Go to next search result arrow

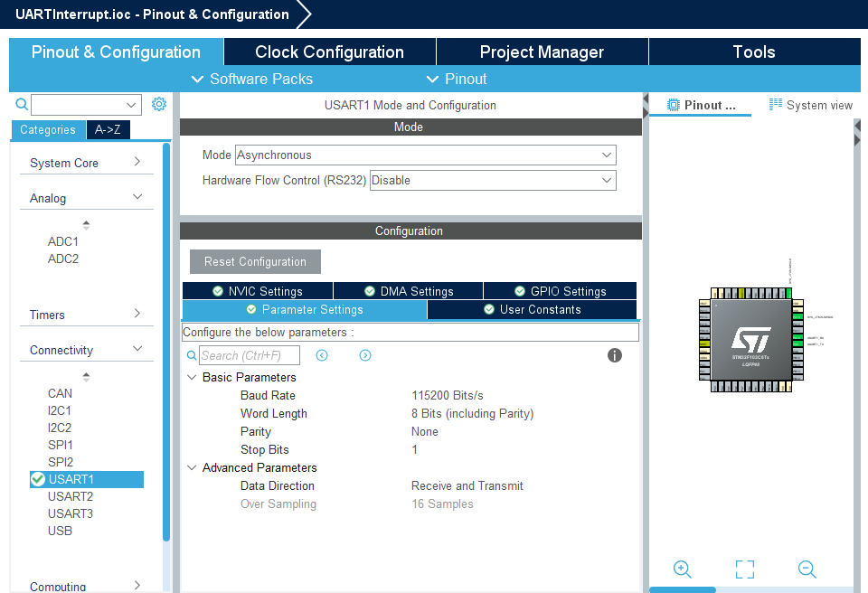(364, 355)
